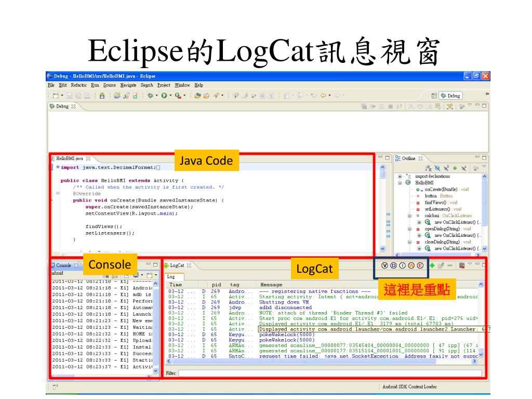Viewport: 532px width, 399px height.
Task: Open the Window menu
Action: [x=182, y=85]
